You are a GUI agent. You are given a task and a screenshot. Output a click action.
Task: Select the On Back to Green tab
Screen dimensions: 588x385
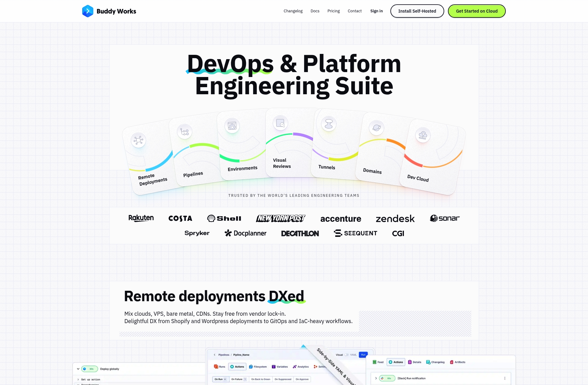tap(261, 379)
